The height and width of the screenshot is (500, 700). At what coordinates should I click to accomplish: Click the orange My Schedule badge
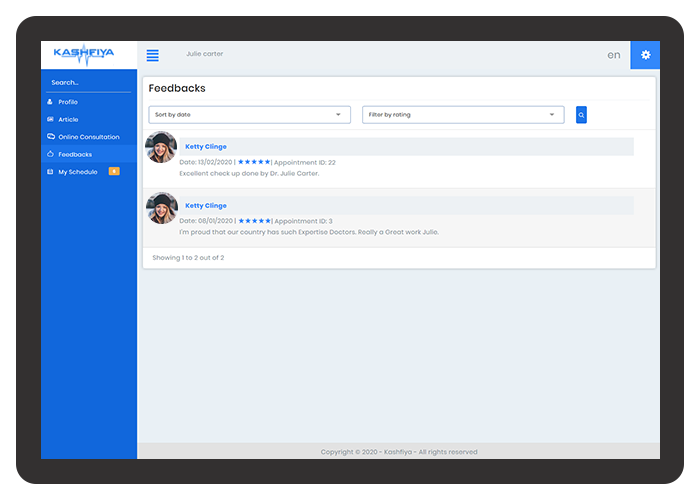(x=114, y=172)
